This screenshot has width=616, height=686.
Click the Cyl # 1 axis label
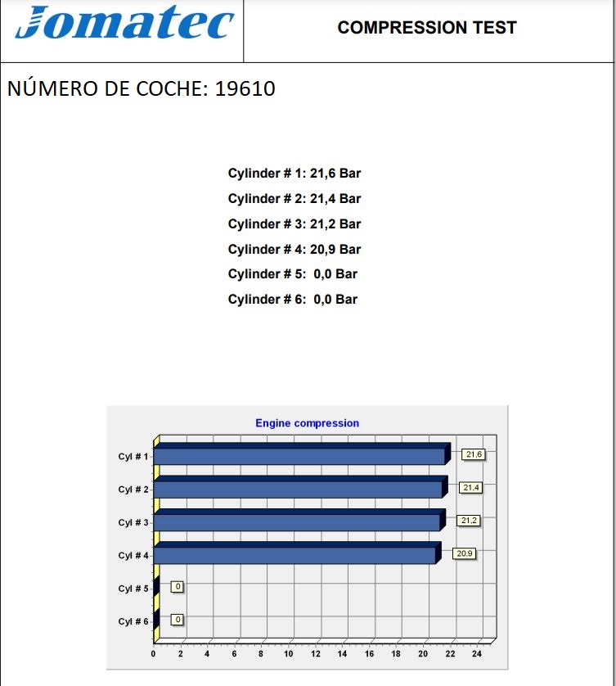133,456
